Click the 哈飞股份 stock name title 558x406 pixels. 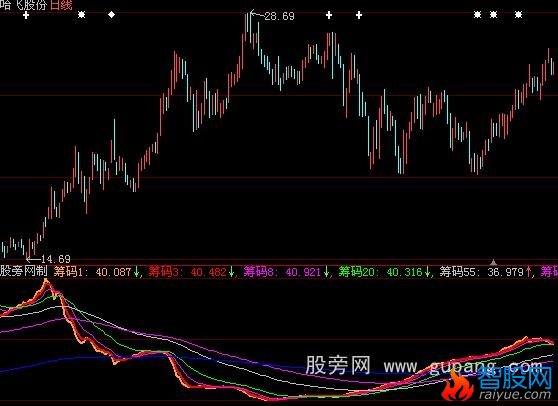[x=23, y=5]
